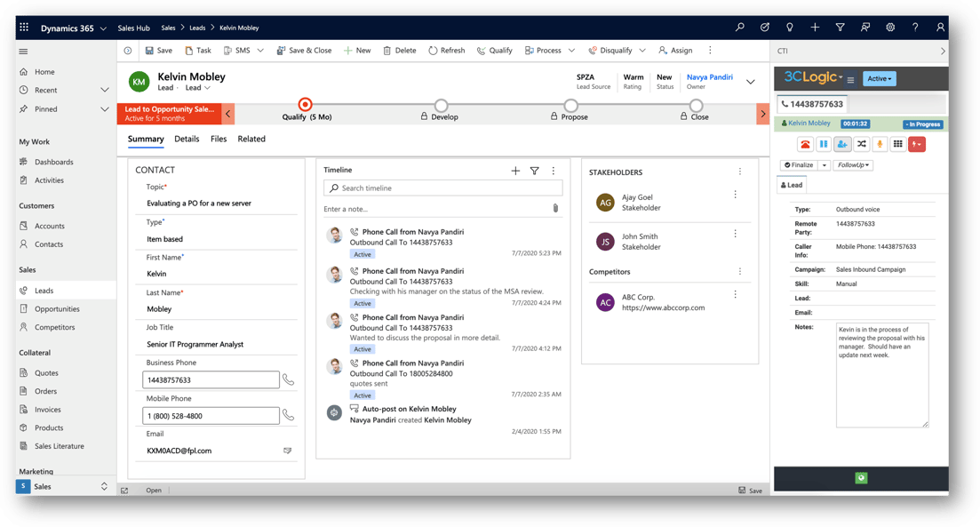Click the Finalize button

coord(800,165)
